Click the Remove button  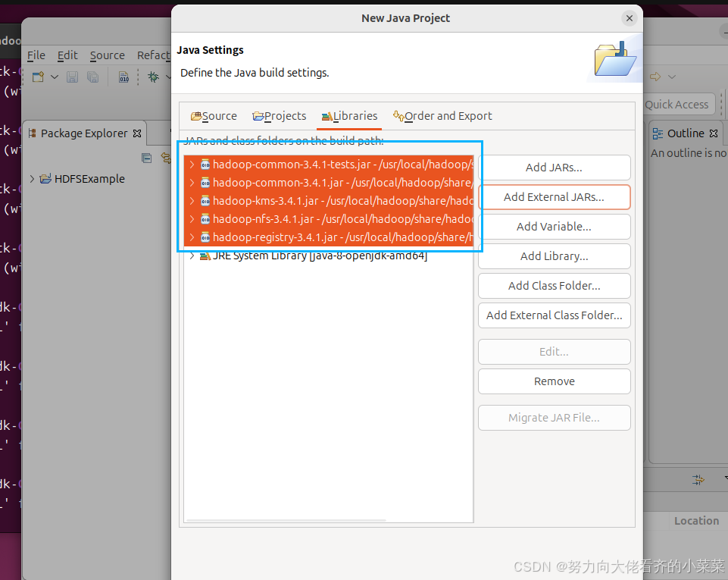pos(554,381)
